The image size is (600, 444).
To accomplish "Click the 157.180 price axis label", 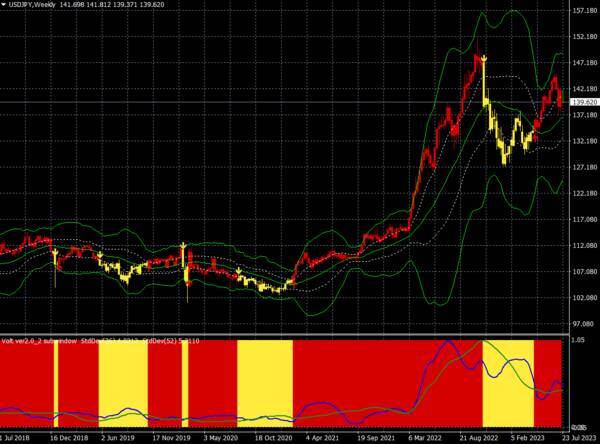I will tap(585, 11).
